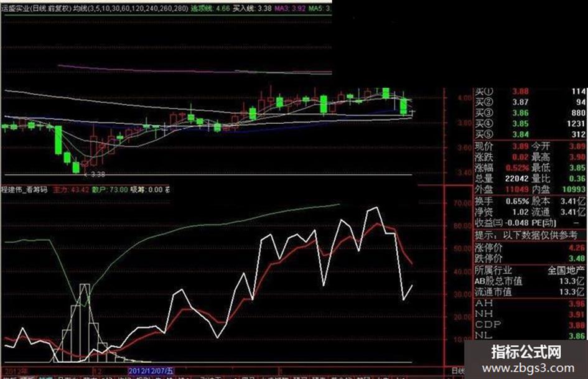
Task: Click the 2012/12/07/五 date marker
Action: coord(151,371)
